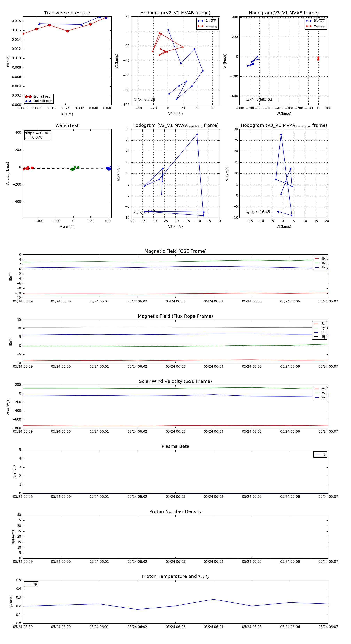Click the 'Solar Wind Velocity (GSE Frame)' title
The width and height of the screenshot is (351, 644).
click(175, 381)
